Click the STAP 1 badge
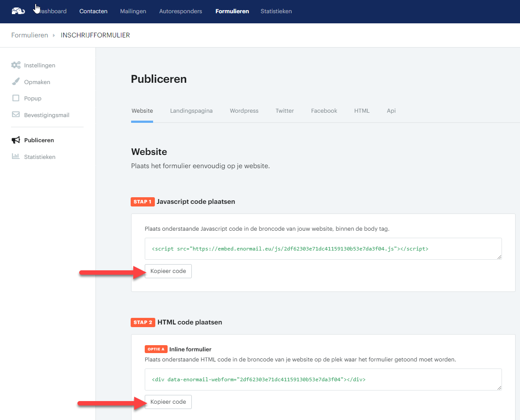Viewport: 520px width, 420px height. [x=143, y=202]
